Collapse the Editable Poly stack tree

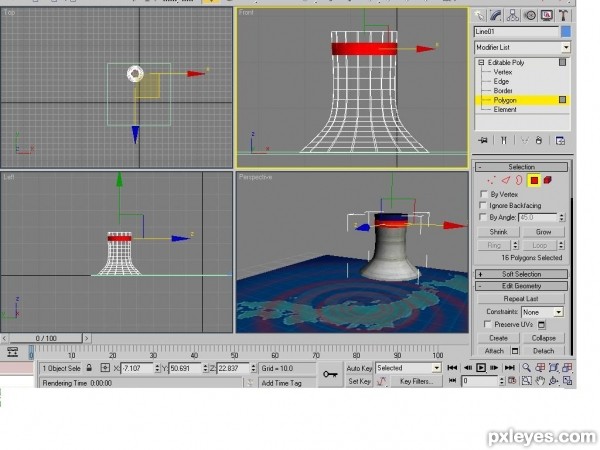click(481, 62)
